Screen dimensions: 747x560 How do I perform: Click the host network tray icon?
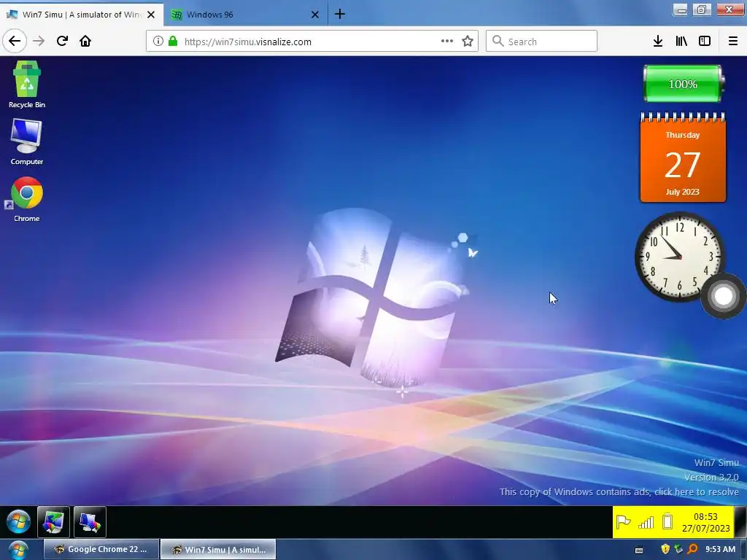tap(678, 549)
